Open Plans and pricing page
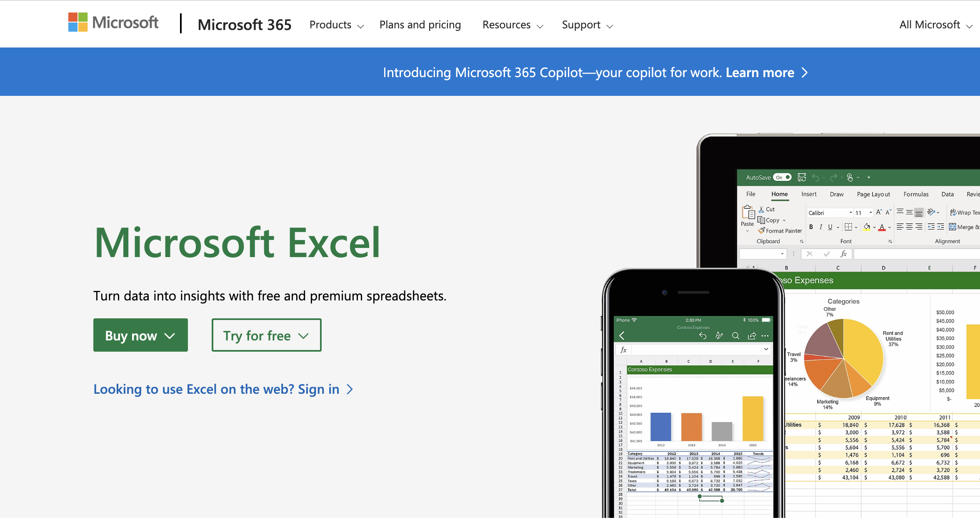Screen dimensions: 980x520 tap(420, 25)
